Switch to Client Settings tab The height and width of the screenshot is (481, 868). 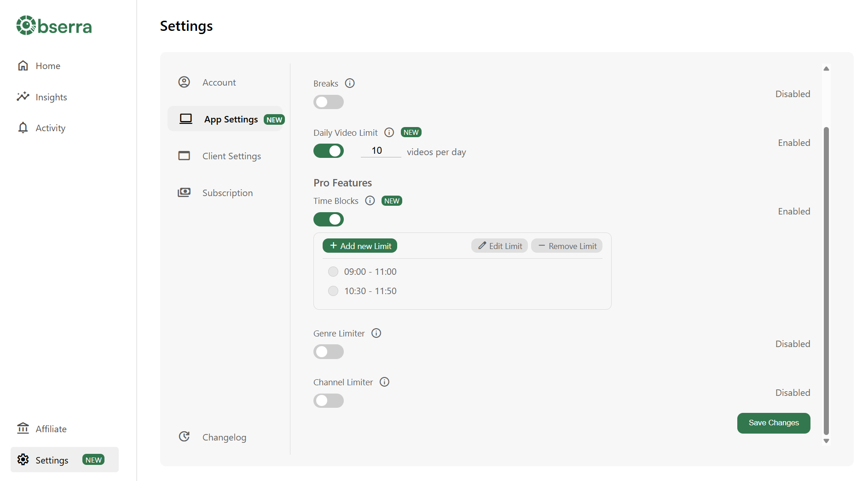231,156
